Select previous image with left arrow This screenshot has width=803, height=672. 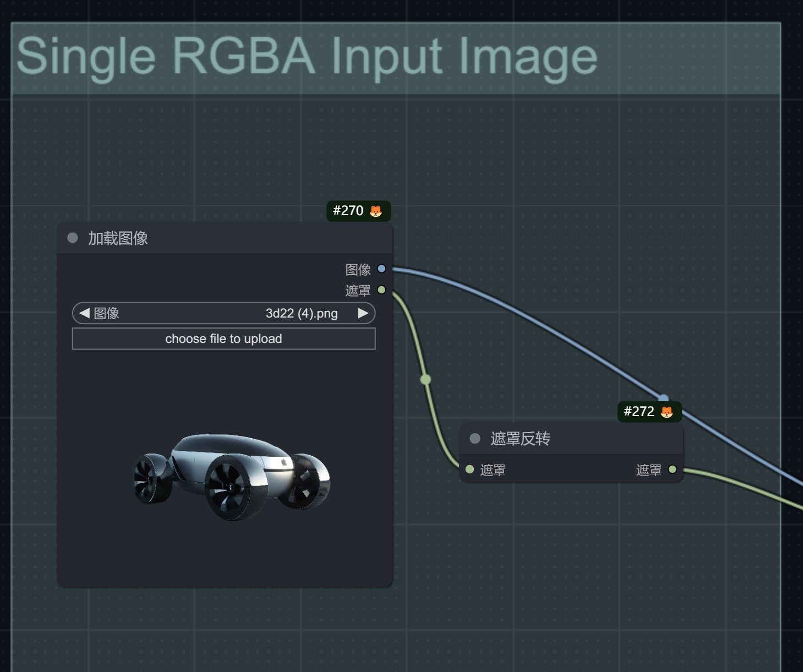pyautogui.click(x=84, y=313)
